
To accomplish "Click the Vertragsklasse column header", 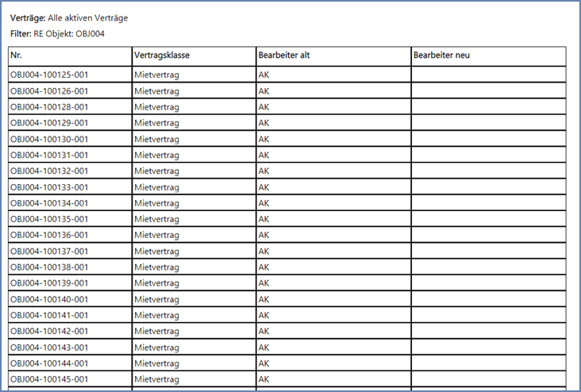I will (162, 56).
